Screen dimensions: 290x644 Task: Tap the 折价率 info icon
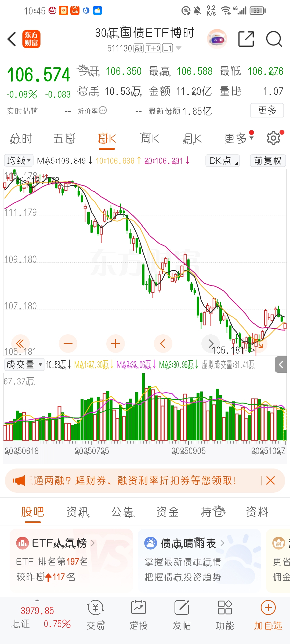(x=103, y=110)
